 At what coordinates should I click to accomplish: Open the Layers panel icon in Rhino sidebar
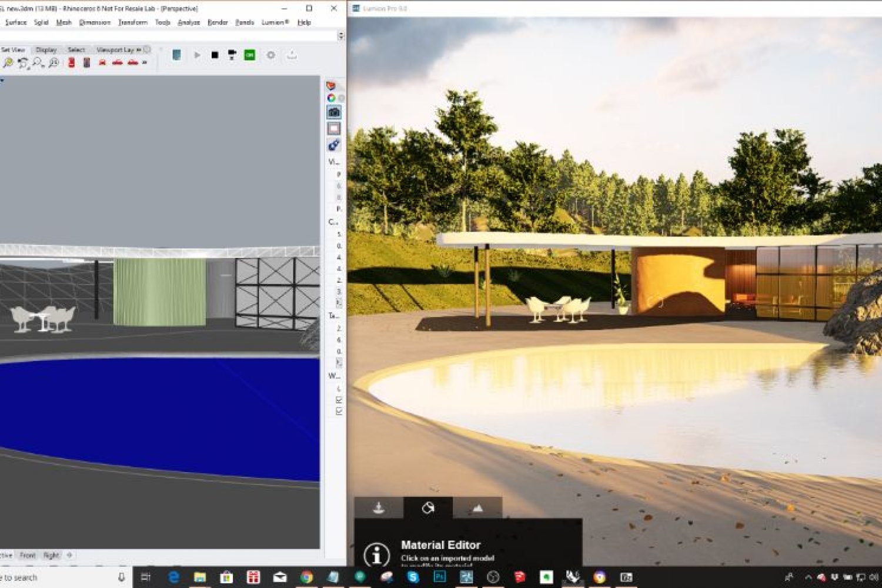pos(331,86)
